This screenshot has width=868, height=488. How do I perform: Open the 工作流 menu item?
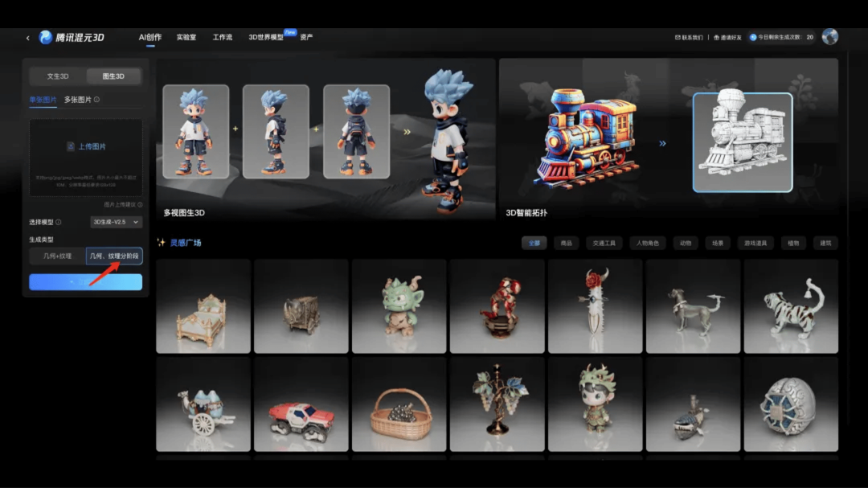click(223, 37)
